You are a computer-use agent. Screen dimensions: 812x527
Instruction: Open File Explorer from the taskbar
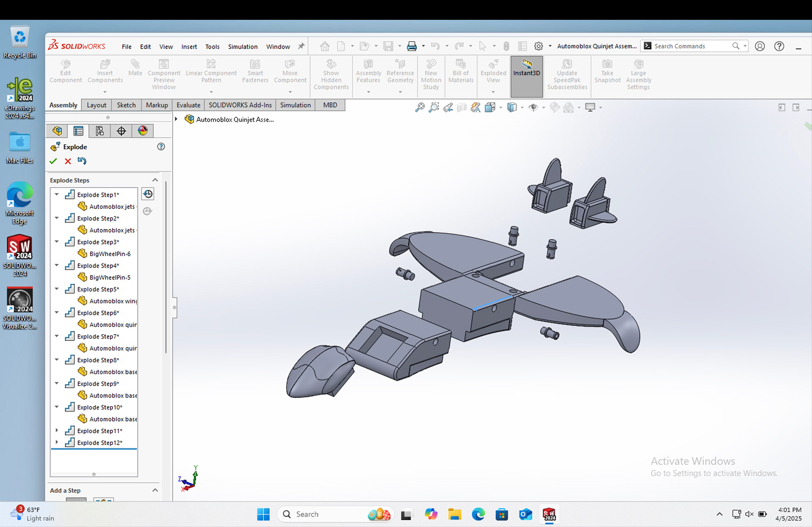coord(455,514)
